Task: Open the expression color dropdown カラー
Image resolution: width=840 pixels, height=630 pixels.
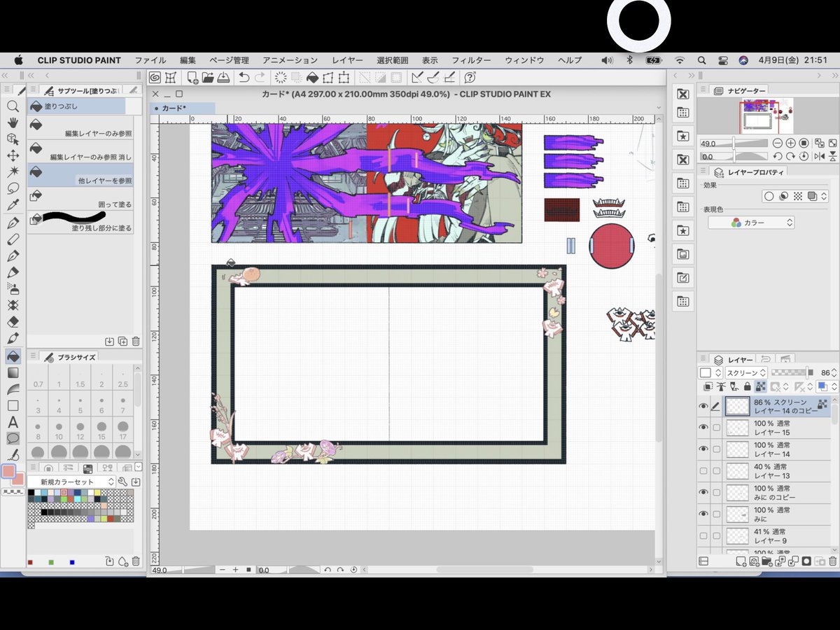Action: [x=751, y=223]
